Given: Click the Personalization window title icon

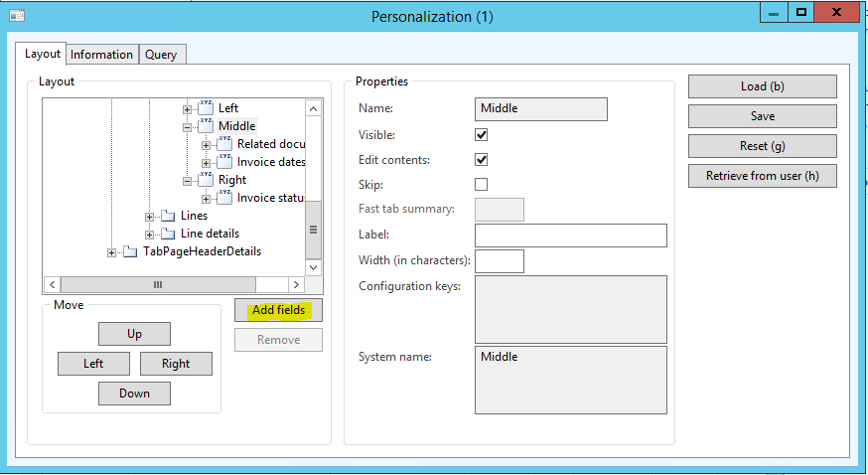Looking at the screenshot, I should pyautogui.click(x=17, y=16).
